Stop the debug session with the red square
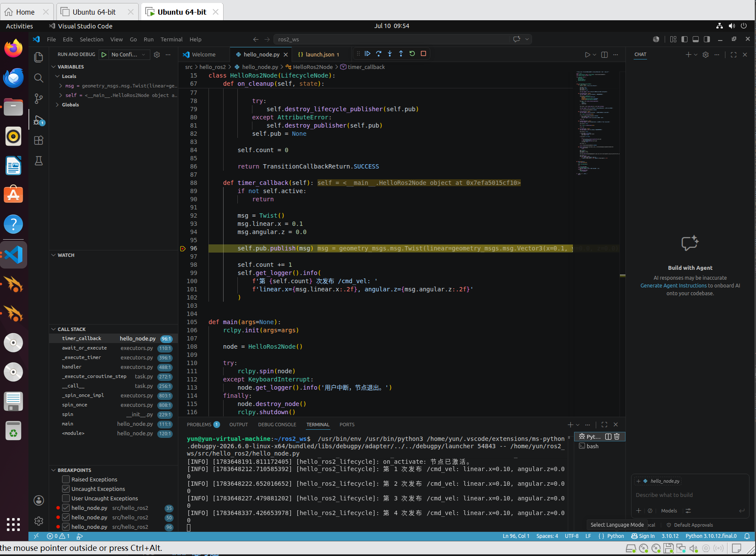 tap(423, 54)
